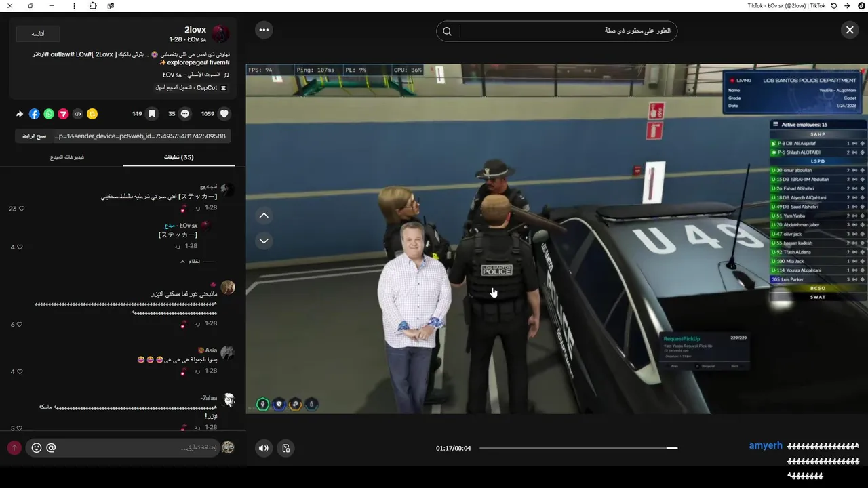Viewport: 868px width, 488px height.
Task: Click the 01:17/00:04 time readout
Action: click(454, 448)
